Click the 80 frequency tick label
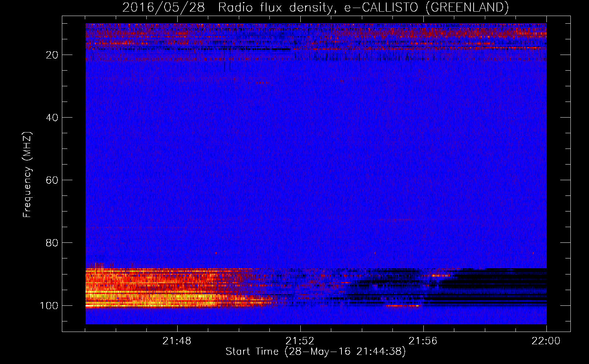589x364 pixels. 52,243
